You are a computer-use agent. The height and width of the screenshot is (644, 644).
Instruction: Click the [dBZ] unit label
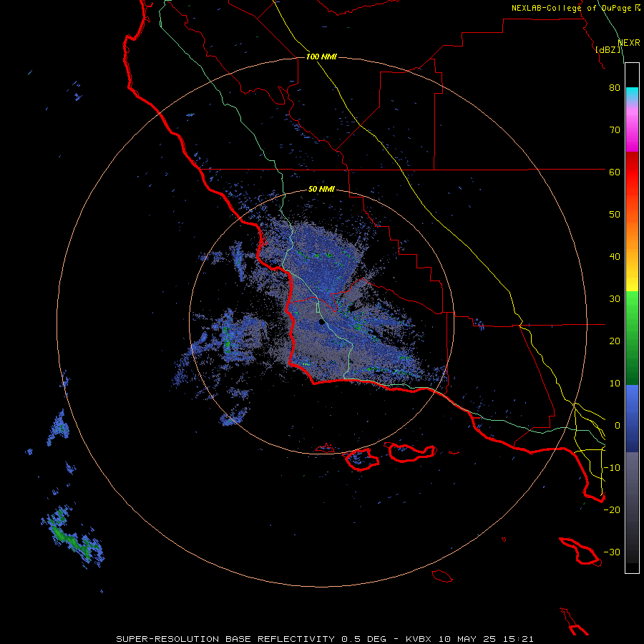pyautogui.click(x=608, y=49)
